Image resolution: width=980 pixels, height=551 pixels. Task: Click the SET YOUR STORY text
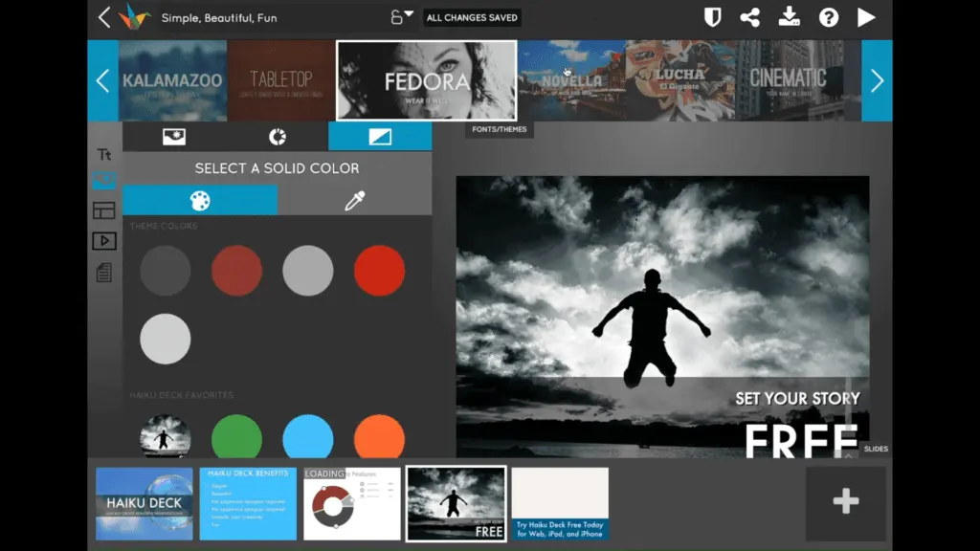click(x=797, y=399)
